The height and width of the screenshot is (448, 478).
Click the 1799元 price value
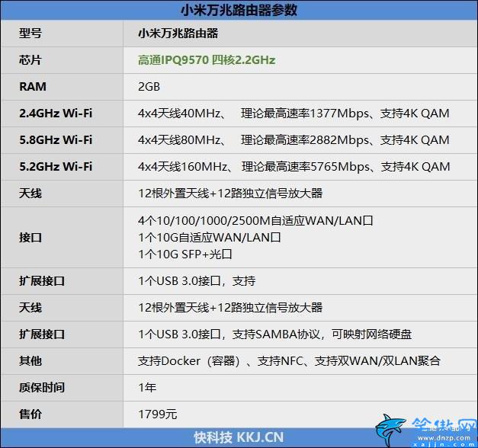click(157, 414)
